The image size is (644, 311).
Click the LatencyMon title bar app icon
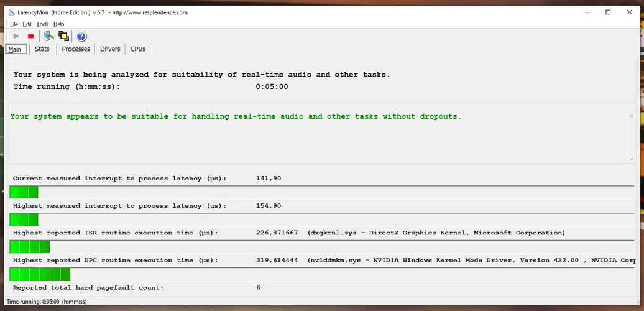pyautogui.click(x=11, y=12)
